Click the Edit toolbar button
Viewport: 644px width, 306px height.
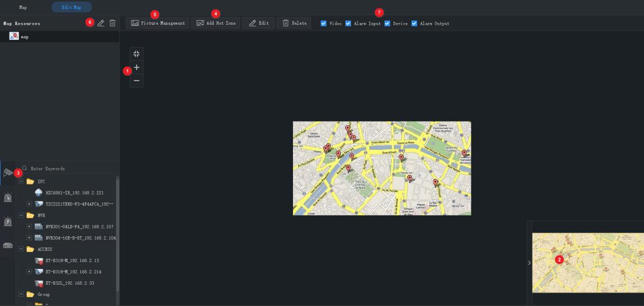(259, 24)
